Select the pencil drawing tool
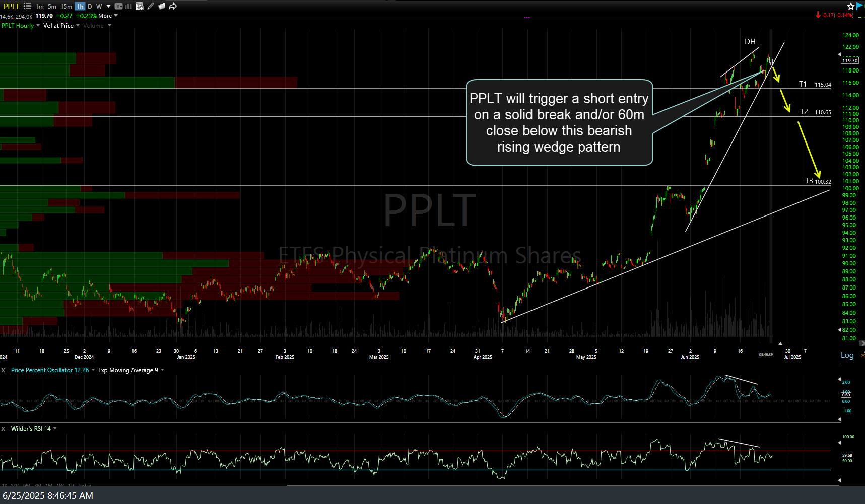The image size is (865, 504). tap(151, 6)
